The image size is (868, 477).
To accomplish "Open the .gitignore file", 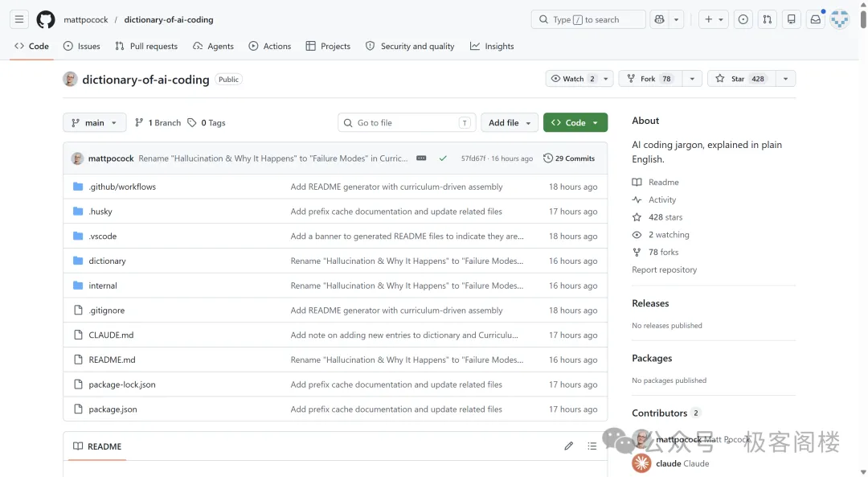I will tap(106, 310).
